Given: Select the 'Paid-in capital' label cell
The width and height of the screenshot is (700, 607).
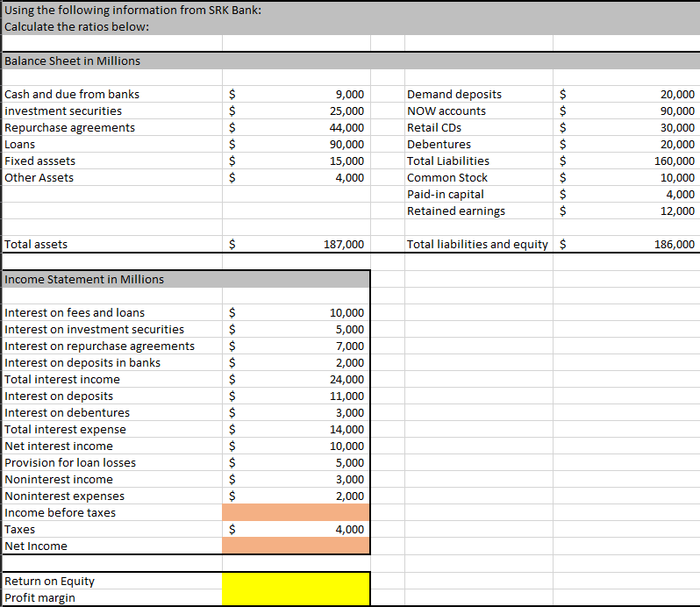Looking at the screenshot, I should point(479,194).
